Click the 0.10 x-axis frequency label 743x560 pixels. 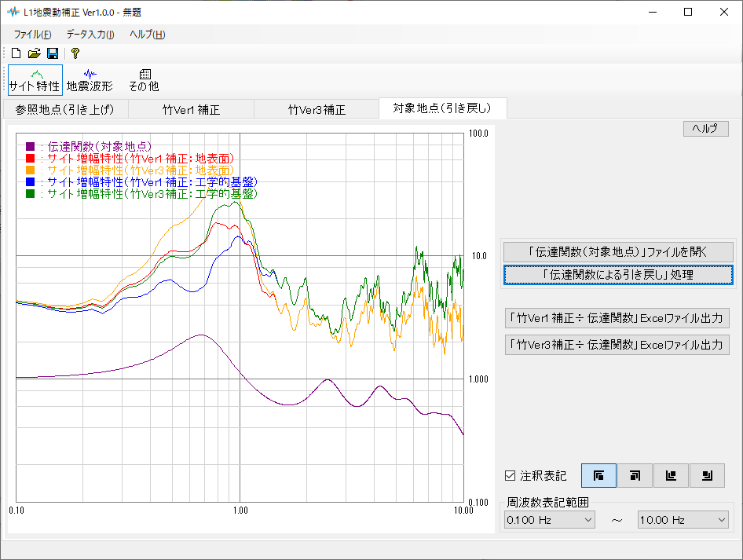16,511
